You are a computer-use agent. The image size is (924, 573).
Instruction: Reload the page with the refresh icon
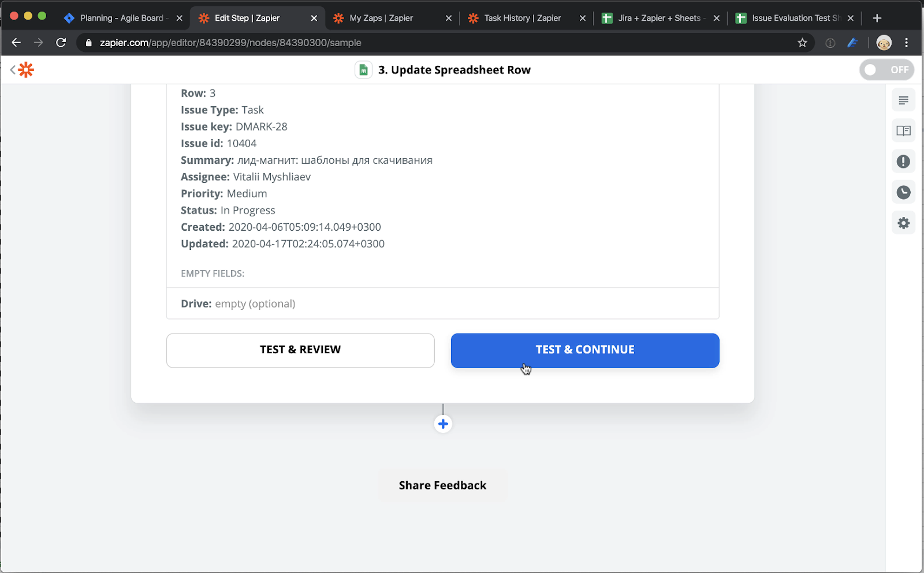click(x=61, y=43)
